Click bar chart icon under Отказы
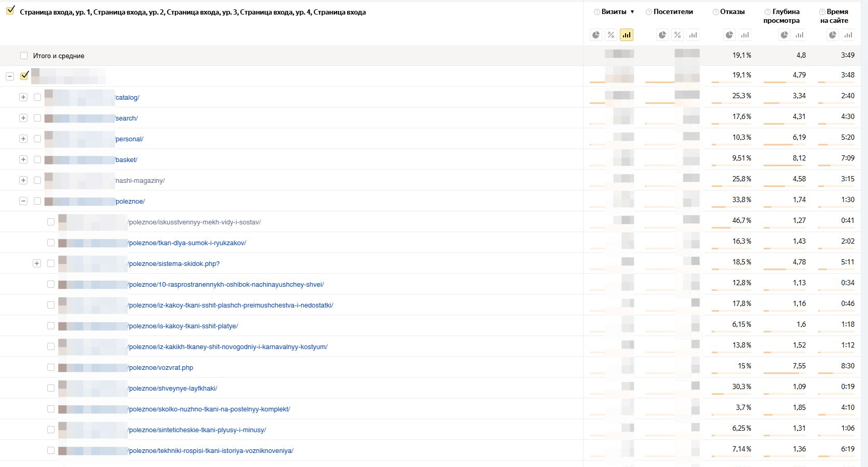This screenshot has height=467, width=868. (x=745, y=35)
